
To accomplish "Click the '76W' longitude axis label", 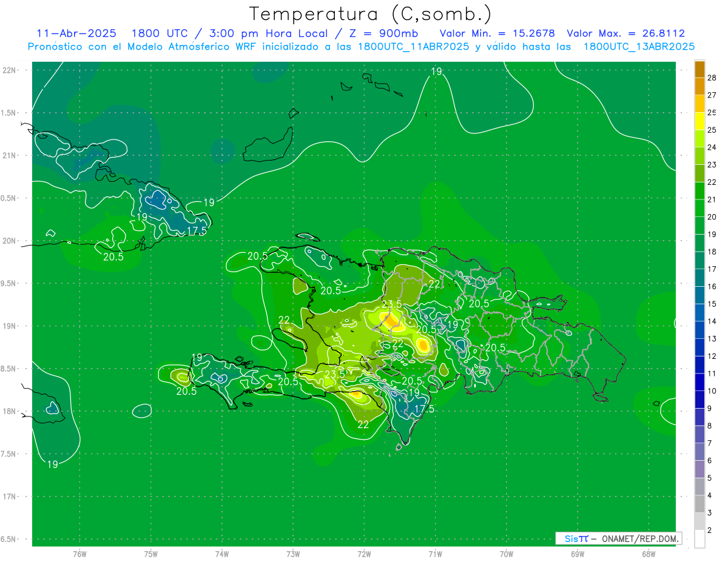I will click(x=79, y=554).
